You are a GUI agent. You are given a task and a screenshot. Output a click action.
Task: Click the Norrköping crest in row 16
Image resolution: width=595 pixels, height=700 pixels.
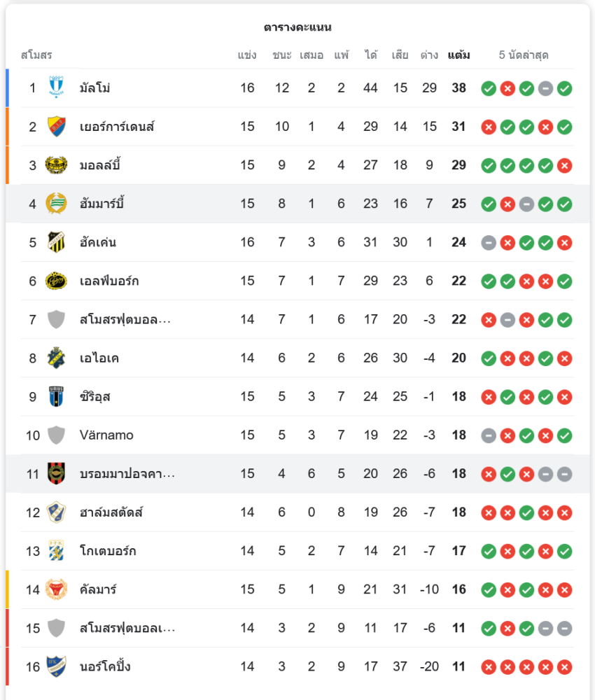tap(56, 666)
